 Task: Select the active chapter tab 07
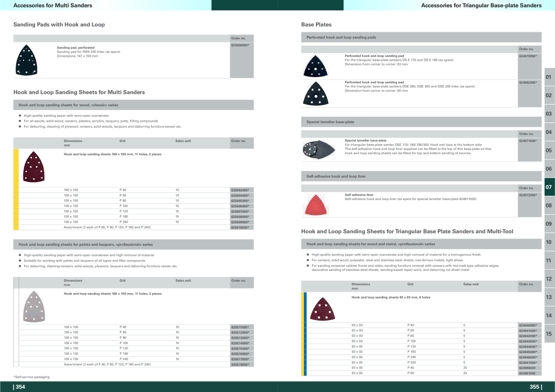549,187
